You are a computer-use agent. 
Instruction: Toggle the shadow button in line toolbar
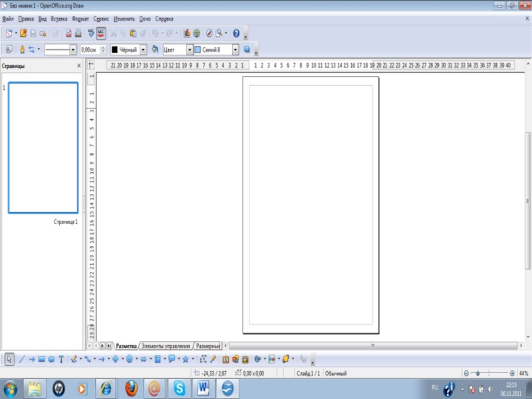(x=247, y=49)
